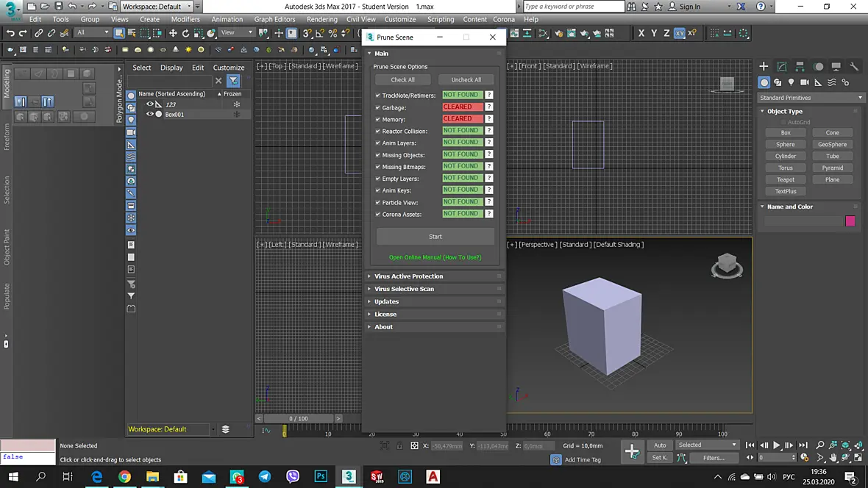Open the Create panel plus tab
The width and height of the screenshot is (868, 488).
[x=764, y=66]
